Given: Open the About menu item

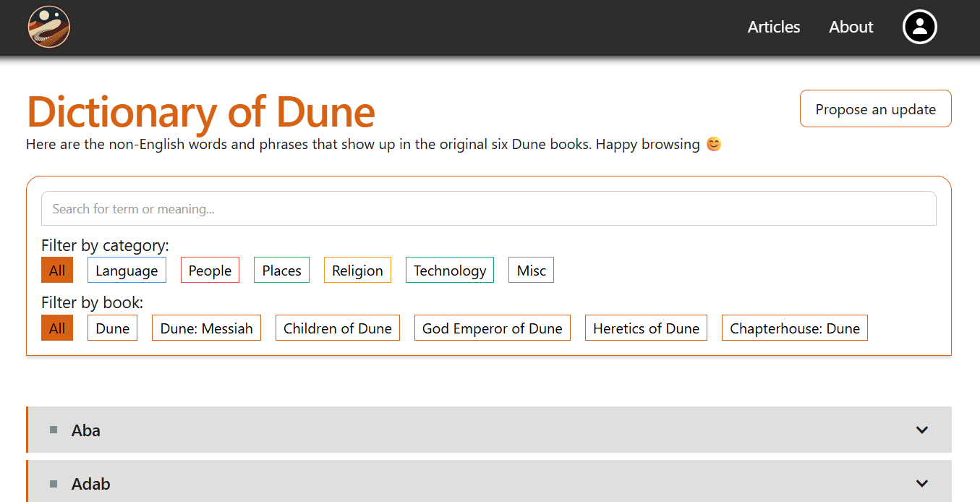Looking at the screenshot, I should (x=851, y=27).
